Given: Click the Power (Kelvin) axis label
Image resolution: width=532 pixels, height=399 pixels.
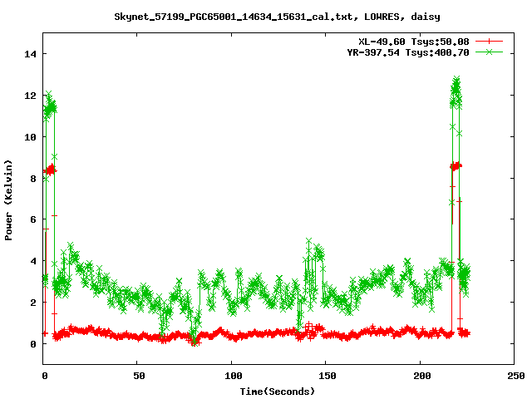Looking at the screenshot, I should pos(8,200).
